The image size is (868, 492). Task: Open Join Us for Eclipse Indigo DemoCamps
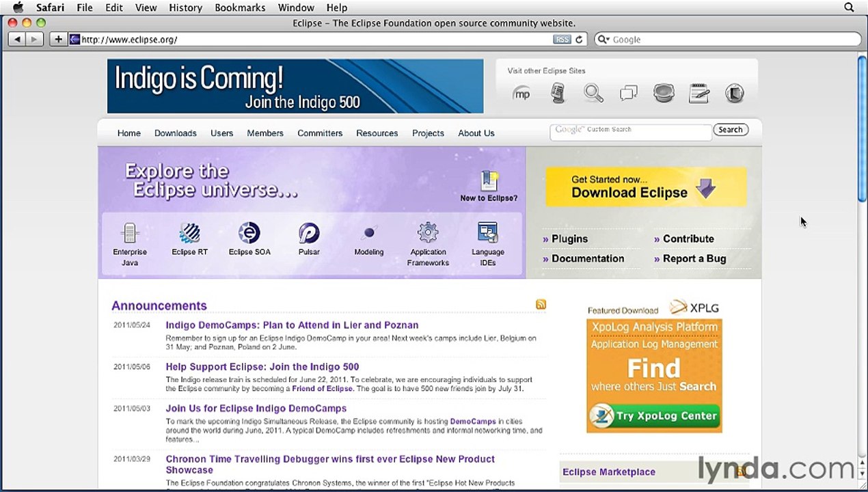point(256,409)
